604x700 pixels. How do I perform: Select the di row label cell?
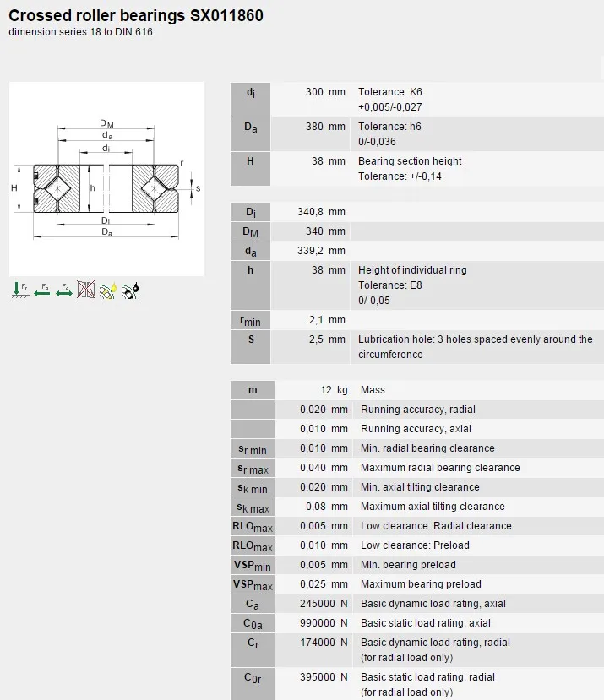tap(250, 100)
